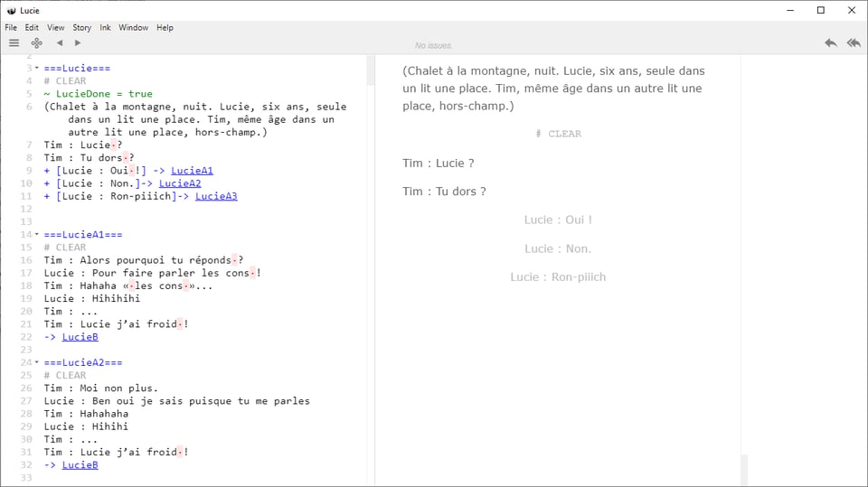Viewport: 868px width, 487px height.
Task: Click the navigate forward arrow icon
Action: click(78, 42)
